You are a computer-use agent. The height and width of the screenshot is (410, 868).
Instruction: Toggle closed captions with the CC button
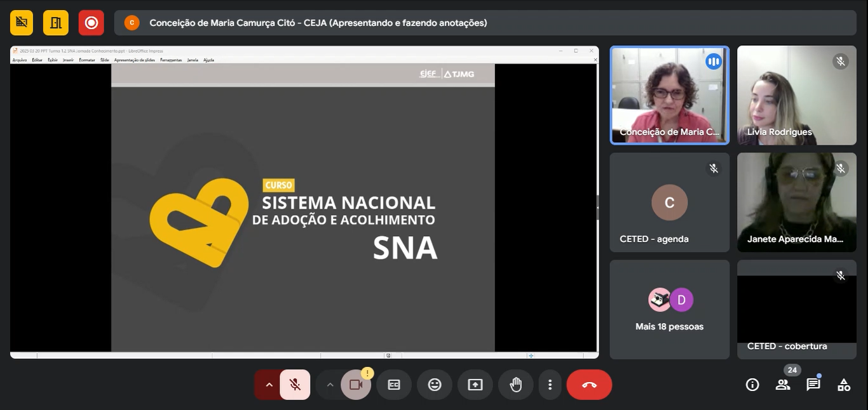pos(394,385)
